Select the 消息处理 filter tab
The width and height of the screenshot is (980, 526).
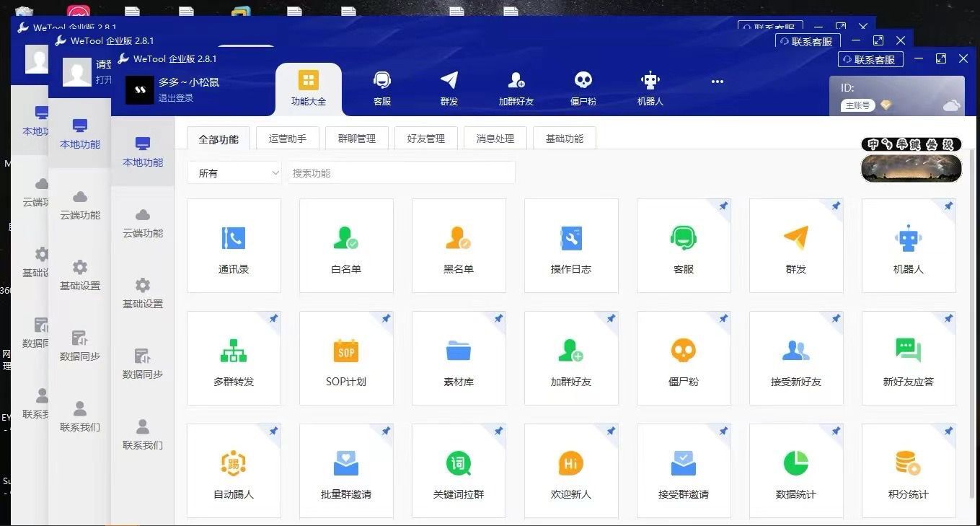495,139
